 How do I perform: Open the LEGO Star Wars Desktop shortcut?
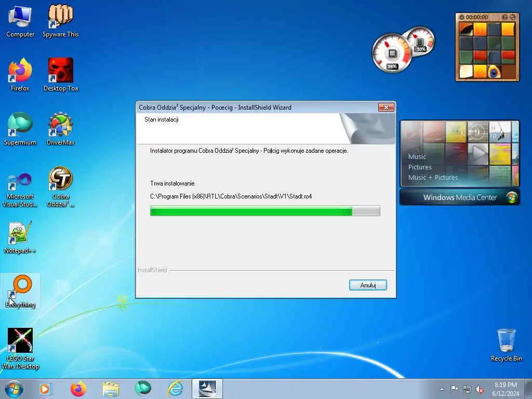point(20,349)
